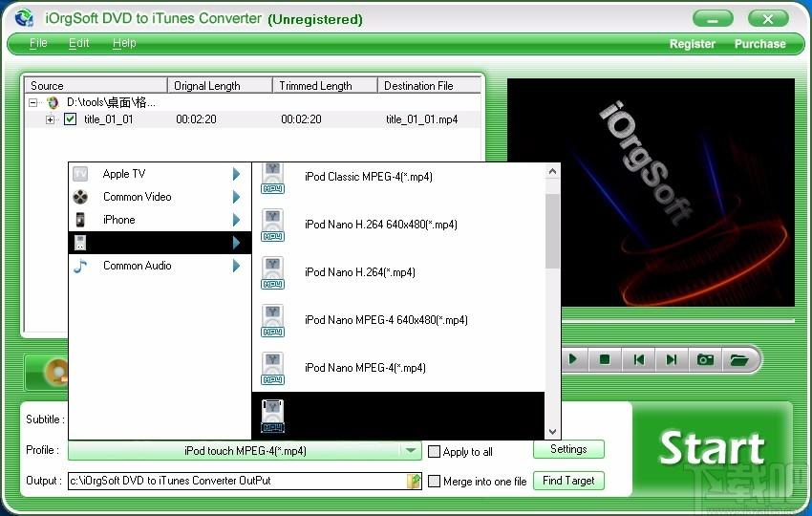812x516 pixels.
Task: Expand Common Audio submenu arrow
Action: (236, 266)
